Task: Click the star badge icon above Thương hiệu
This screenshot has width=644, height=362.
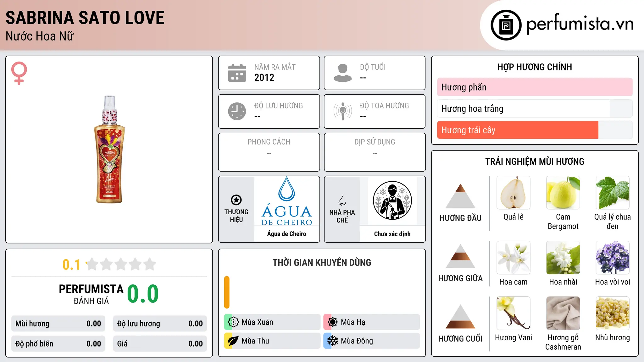Action: 236,200
